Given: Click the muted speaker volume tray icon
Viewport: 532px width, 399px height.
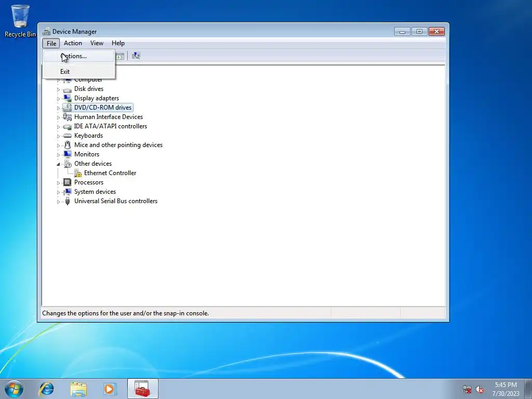Looking at the screenshot, I should click(x=480, y=389).
